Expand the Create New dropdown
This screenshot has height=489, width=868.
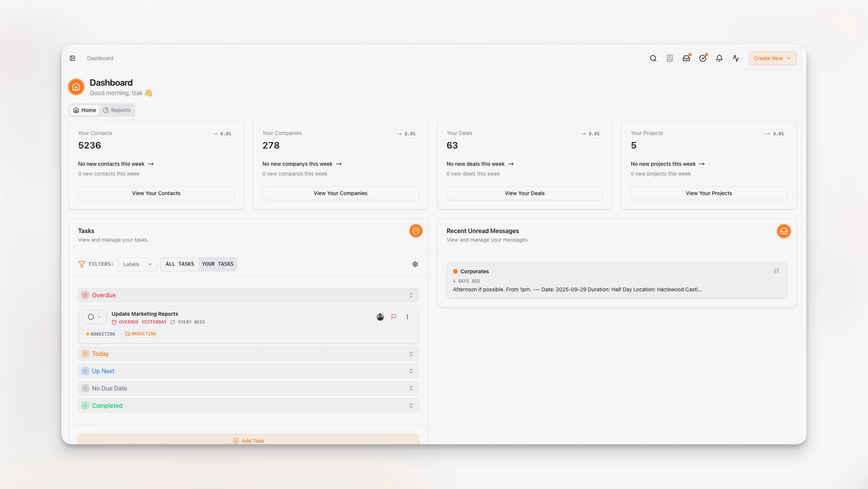pos(772,58)
